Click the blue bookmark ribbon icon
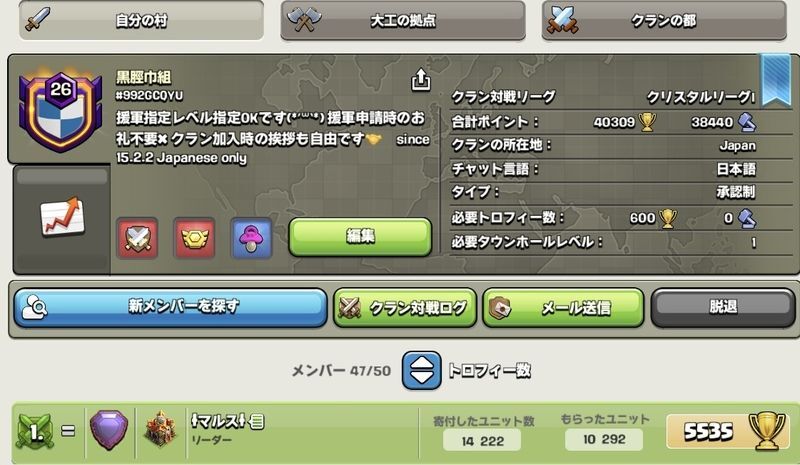Screen dimensions: 800x465 [x=776, y=80]
